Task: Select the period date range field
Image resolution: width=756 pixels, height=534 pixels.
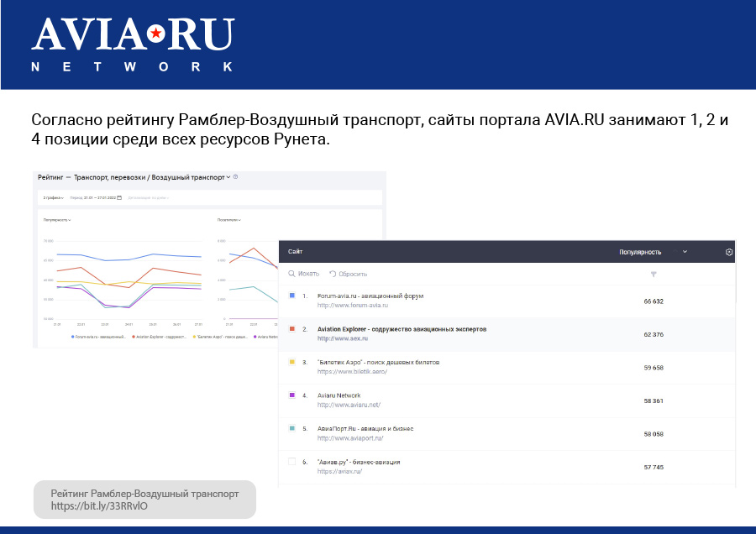Action: [96, 197]
